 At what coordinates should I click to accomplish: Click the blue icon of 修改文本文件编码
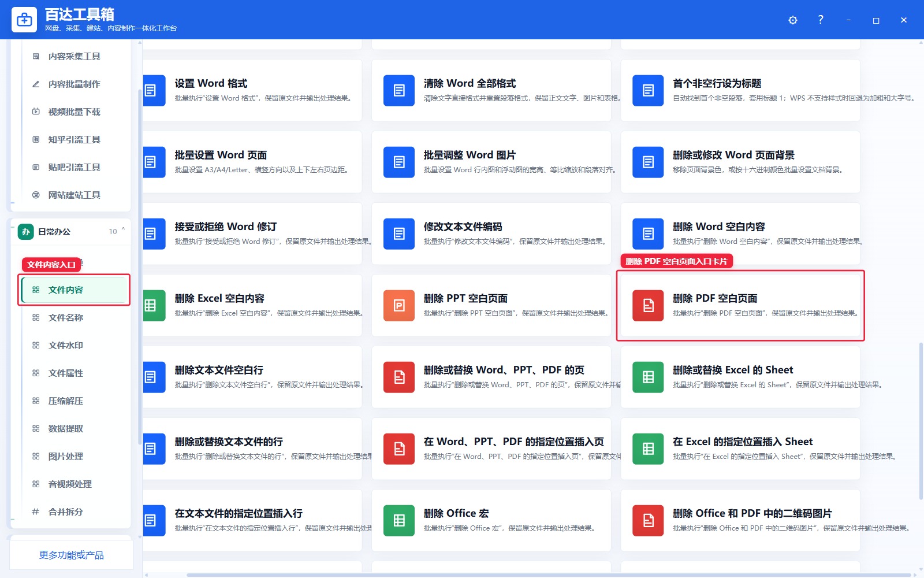[399, 234]
